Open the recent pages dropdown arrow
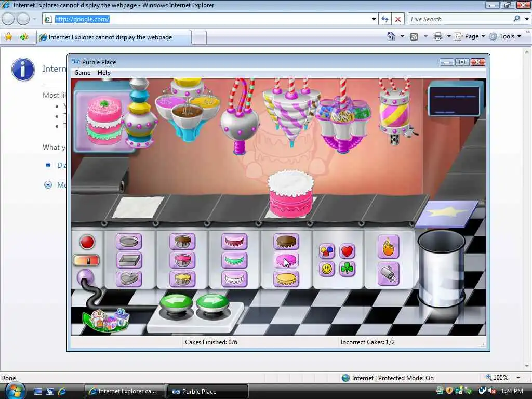The height and width of the screenshot is (399, 532). click(x=35, y=19)
